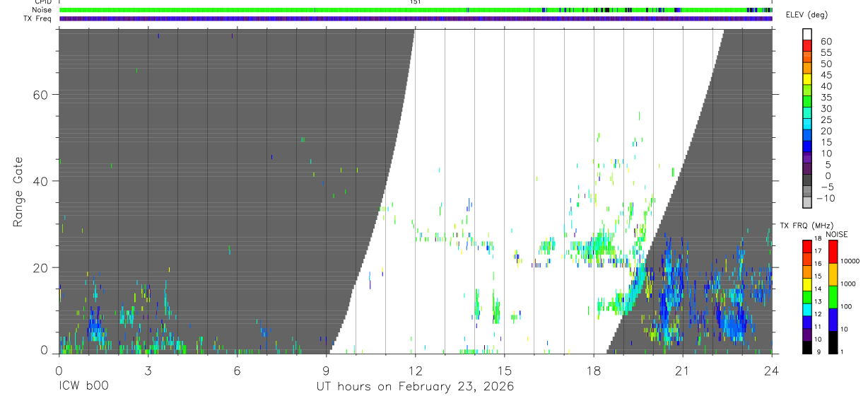
Task: Click the yellow swatch in ELEV colorbar
Action: click(807, 79)
